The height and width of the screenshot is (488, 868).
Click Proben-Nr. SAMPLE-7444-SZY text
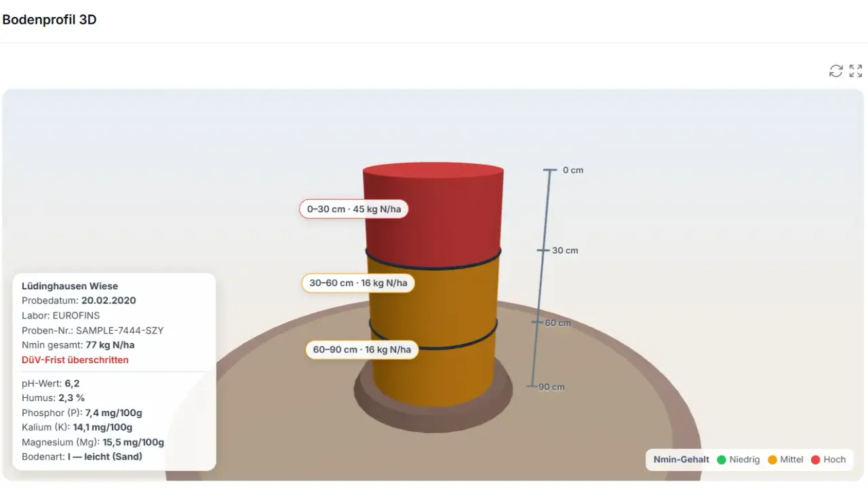(93, 331)
